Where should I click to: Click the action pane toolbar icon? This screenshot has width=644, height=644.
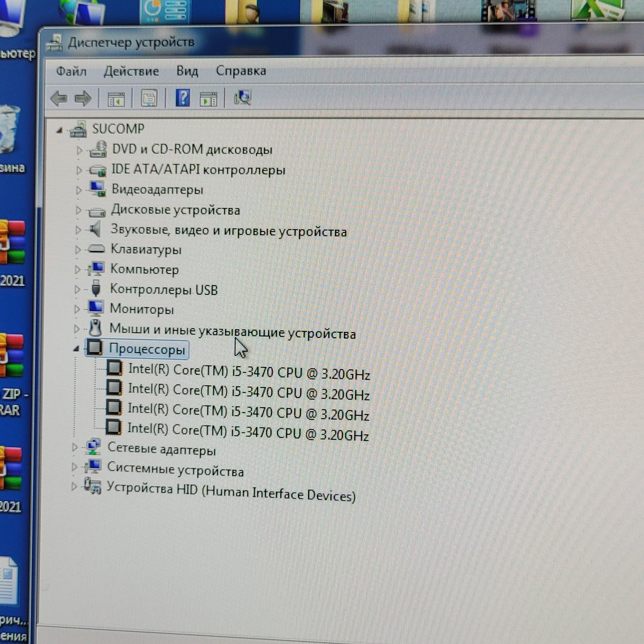click(208, 98)
